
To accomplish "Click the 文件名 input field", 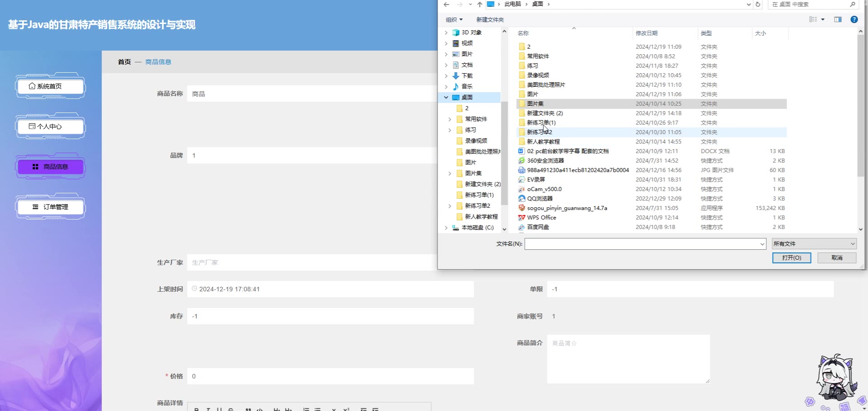I will click(642, 244).
